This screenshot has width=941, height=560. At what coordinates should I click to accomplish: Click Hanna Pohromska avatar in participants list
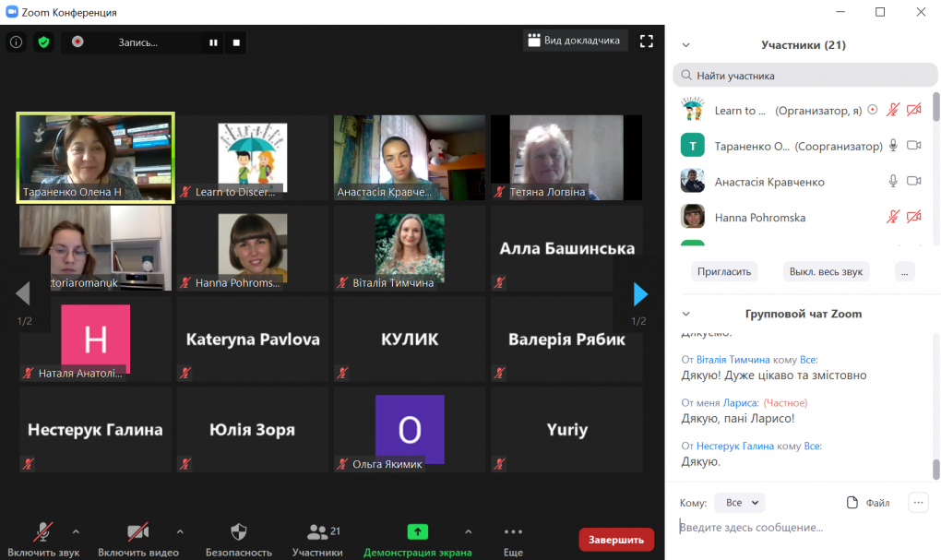pyautogui.click(x=693, y=217)
